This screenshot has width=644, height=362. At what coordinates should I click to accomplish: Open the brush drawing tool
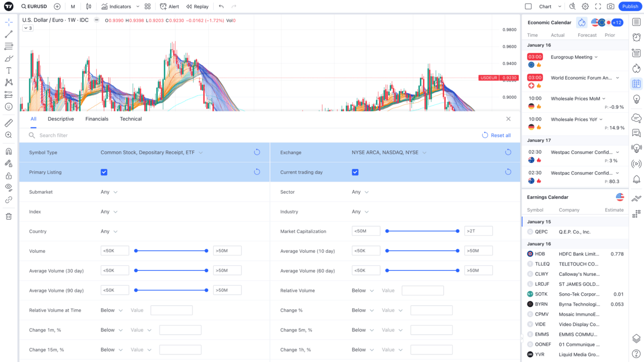pos(8,58)
